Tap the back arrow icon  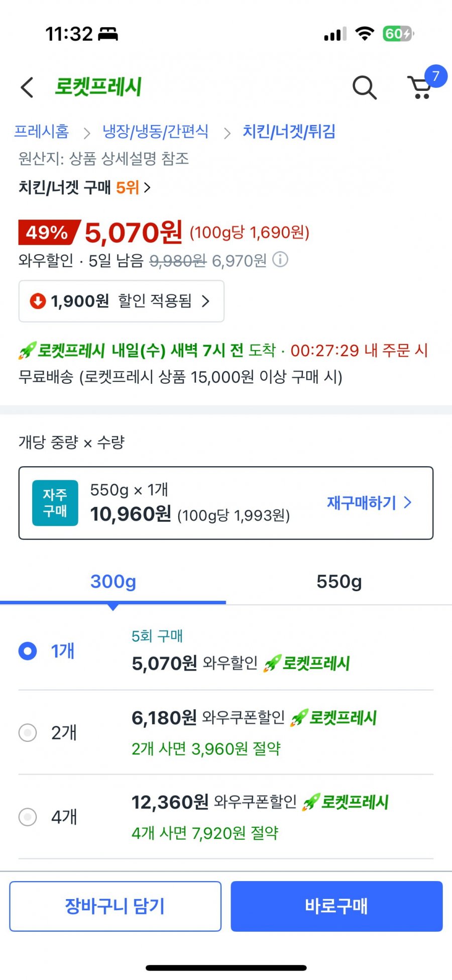(27, 87)
